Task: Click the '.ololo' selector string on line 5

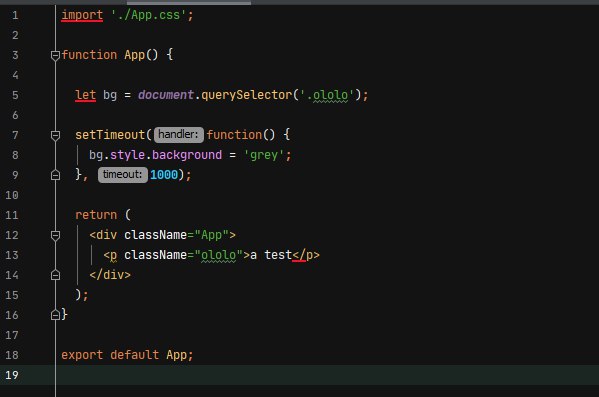Action: [x=327, y=95]
